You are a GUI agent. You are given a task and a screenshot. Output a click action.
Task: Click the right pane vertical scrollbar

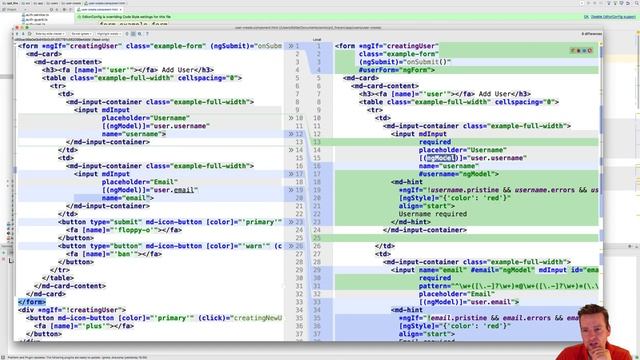point(601,192)
